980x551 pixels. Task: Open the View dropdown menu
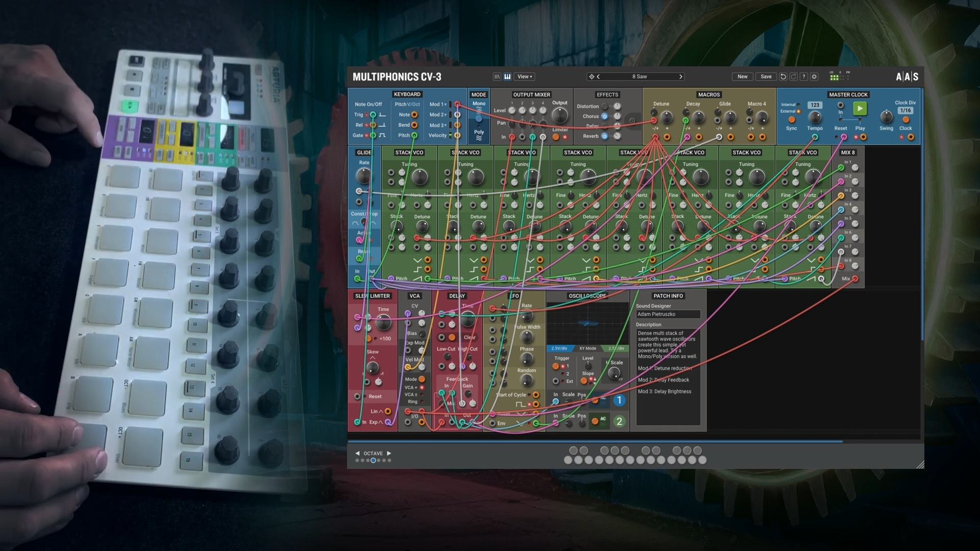(525, 77)
